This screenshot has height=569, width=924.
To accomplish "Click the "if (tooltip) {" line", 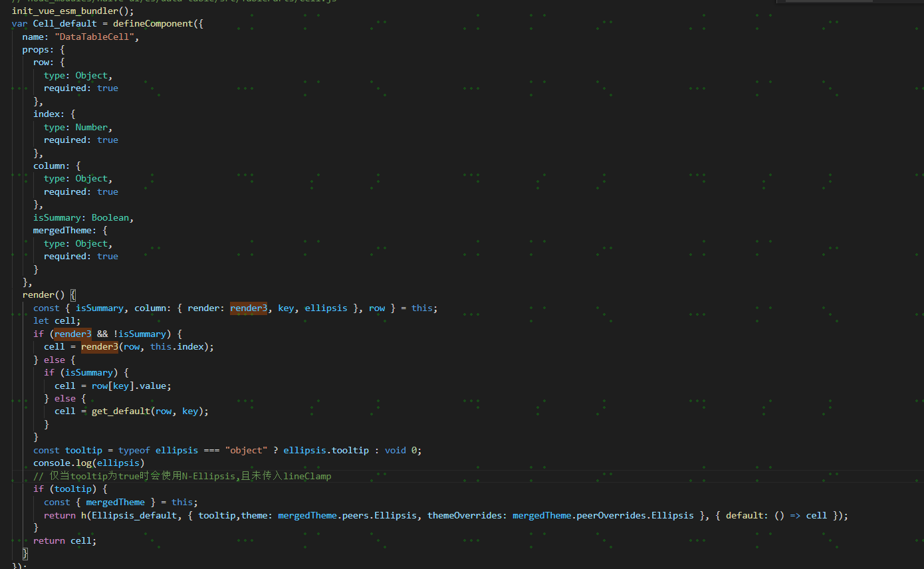I will (70, 489).
